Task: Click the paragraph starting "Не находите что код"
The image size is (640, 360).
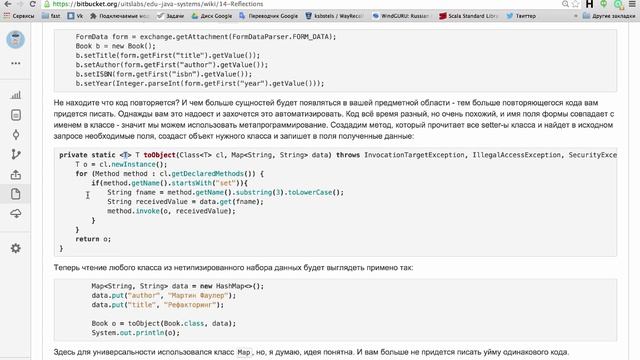Action: tap(334, 119)
